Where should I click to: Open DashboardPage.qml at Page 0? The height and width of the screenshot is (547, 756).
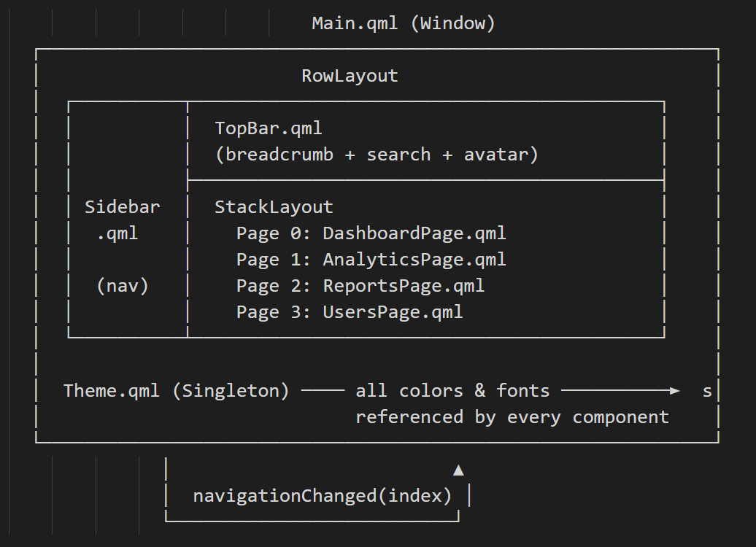371,233
